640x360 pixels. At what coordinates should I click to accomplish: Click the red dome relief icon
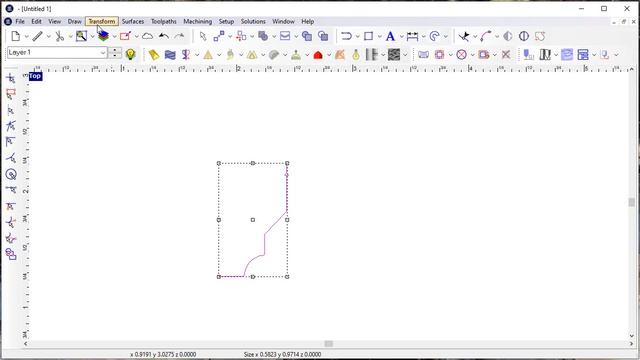(318, 54)
